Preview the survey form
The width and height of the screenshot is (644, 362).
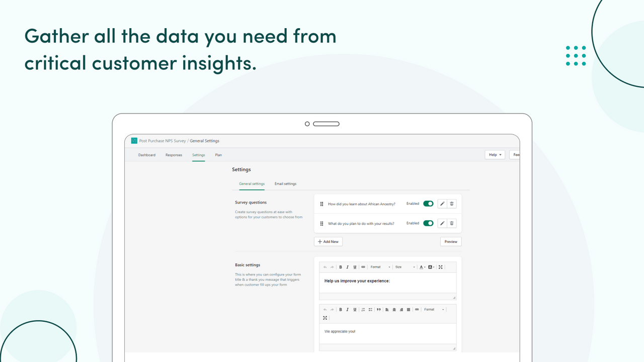(x=450, y=241)
